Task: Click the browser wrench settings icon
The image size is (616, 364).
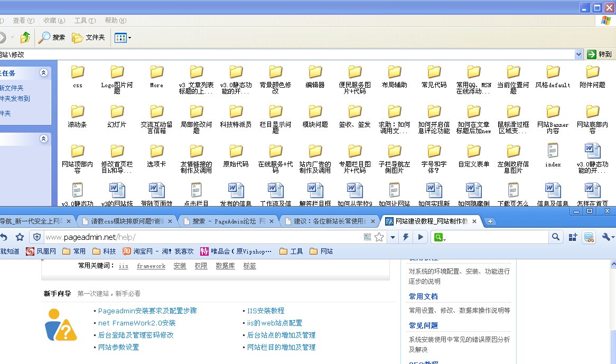Action: [608, 237]
